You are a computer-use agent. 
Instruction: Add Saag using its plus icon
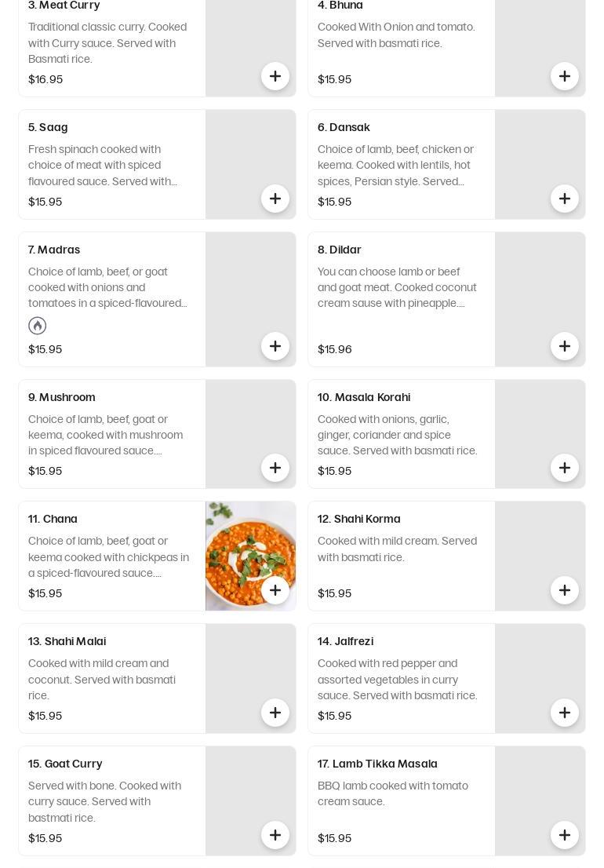275,199
